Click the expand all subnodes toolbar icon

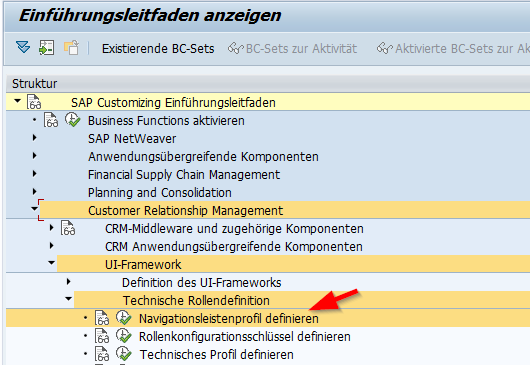pyautogui.click(x=23, y=47)
